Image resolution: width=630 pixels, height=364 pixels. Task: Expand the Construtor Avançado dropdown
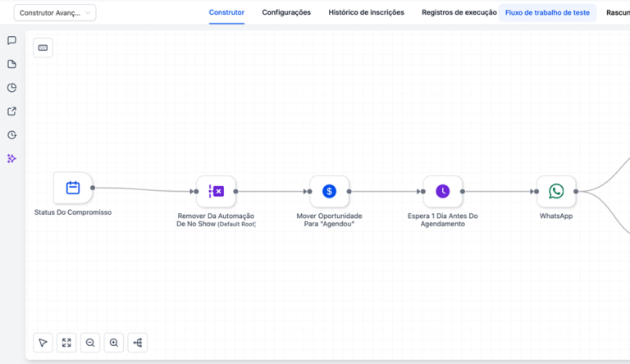click(x=55, y=13)
